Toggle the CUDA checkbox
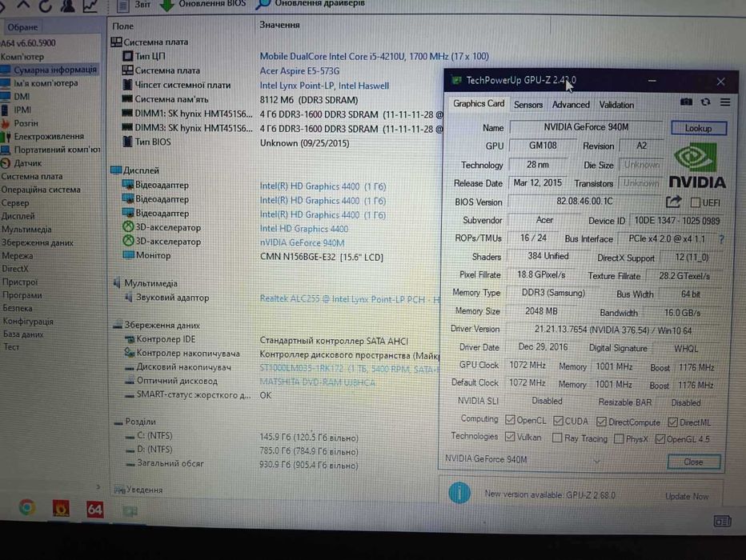The height and width of the screenshot is (560, 746). [558, 421]
